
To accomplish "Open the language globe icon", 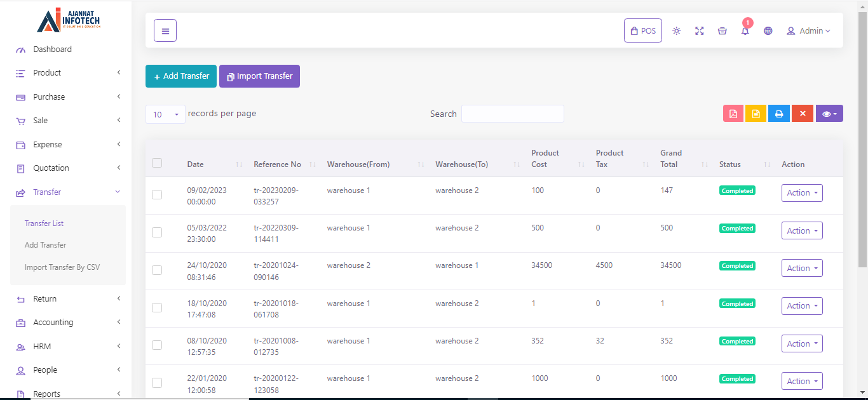I will 768,30.
